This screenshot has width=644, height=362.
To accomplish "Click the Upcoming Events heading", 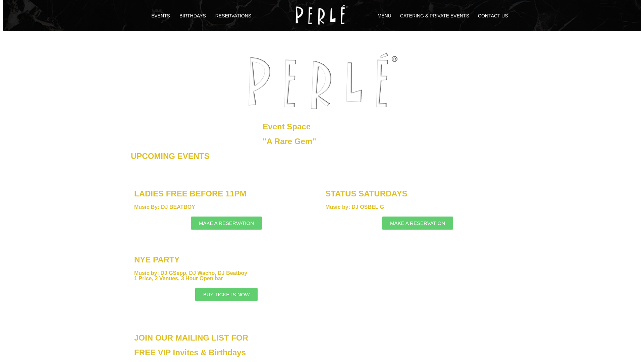I will pyautogui.click(x=170, y=156).
